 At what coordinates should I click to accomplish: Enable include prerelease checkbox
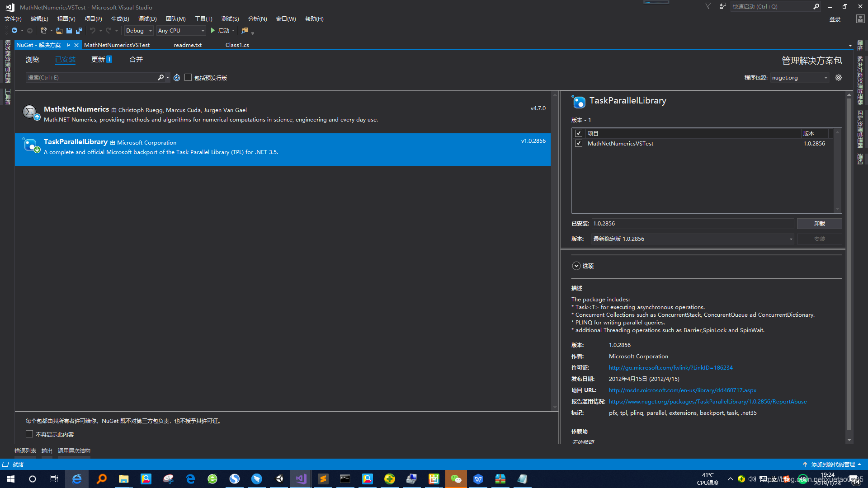(x=188, y=78)
